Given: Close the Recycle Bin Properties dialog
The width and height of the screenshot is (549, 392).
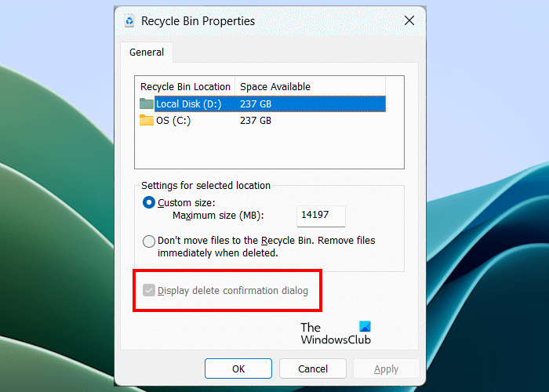Looking at the screenshot, I should (x=409, y=22).
